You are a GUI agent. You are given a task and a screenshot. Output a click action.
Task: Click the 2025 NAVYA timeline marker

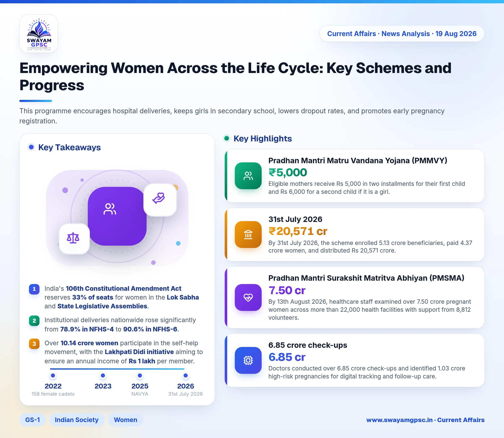[x=140, y=375]
